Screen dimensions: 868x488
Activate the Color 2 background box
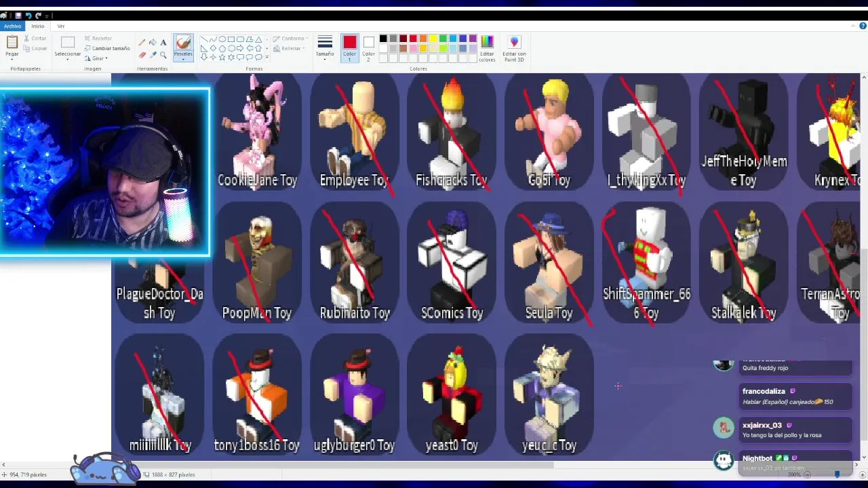[368, 48]
